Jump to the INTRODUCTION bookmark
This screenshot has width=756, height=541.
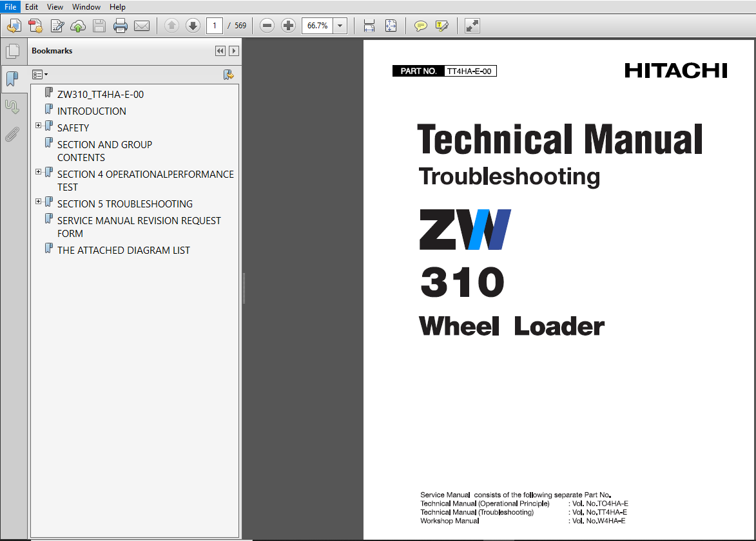92,111
